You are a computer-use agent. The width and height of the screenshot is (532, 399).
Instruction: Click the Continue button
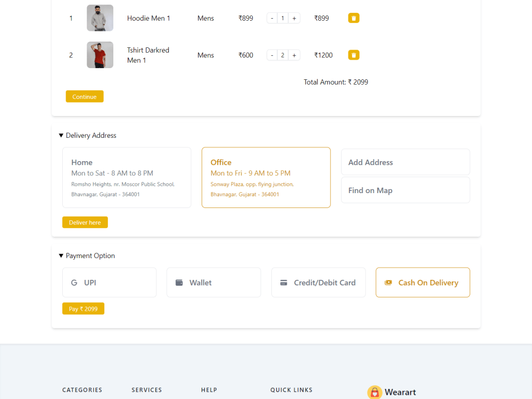(x=85, y=96)
